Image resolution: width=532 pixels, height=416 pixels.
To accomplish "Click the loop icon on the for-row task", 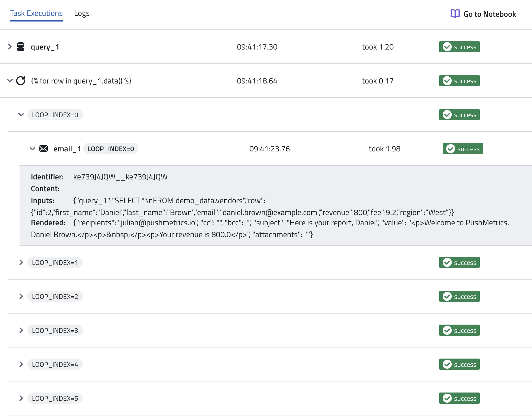I will (20, 81).
